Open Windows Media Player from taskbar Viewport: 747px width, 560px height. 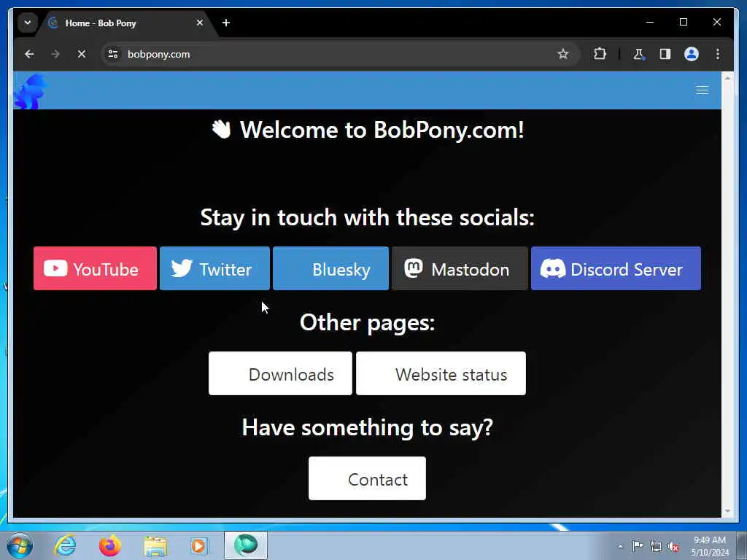click(x=198, y=545)
